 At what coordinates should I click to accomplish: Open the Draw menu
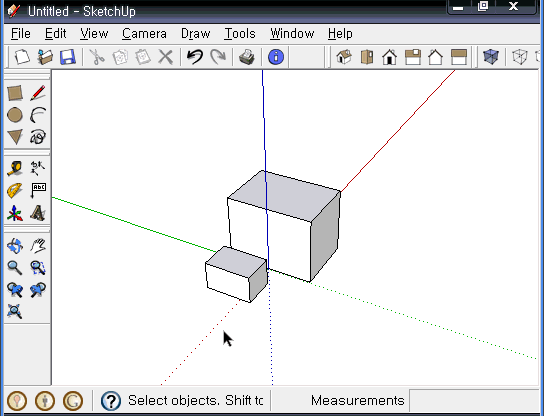click(x=196, y=34)
